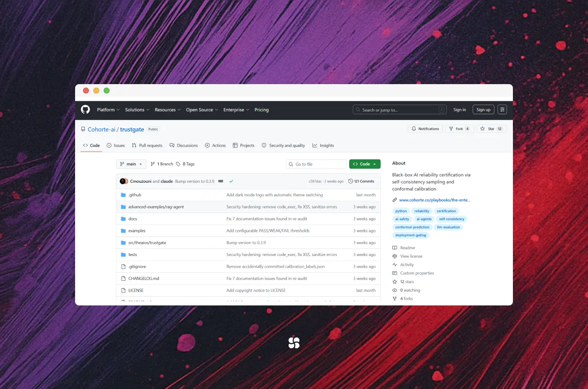The height and width of the screenshot is (389, 588).
Task: Click the 0 Tags link
Action: click(x=185, y=164)
